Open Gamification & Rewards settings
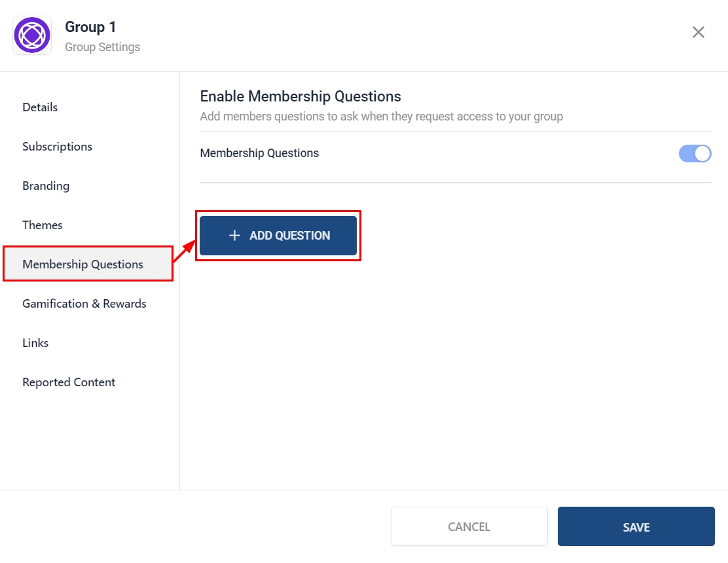Viewport: 728px width, 563px height. click(84, 304)
